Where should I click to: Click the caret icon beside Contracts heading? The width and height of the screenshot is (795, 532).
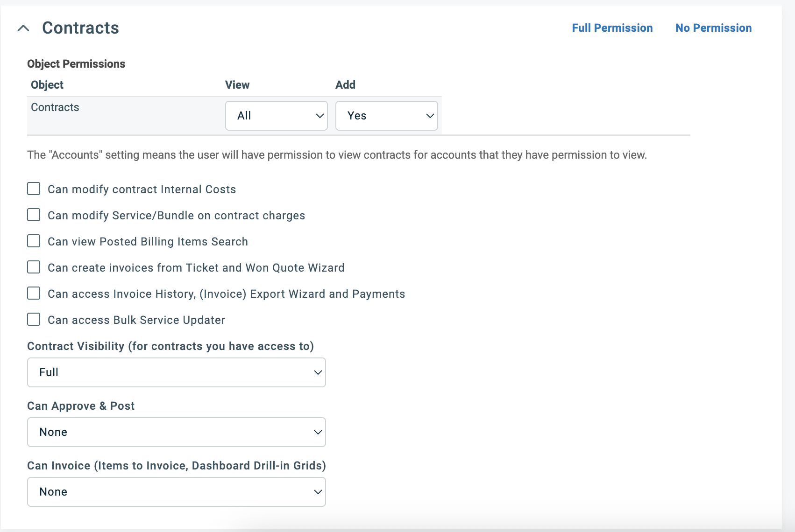click(x=23, y=28)
